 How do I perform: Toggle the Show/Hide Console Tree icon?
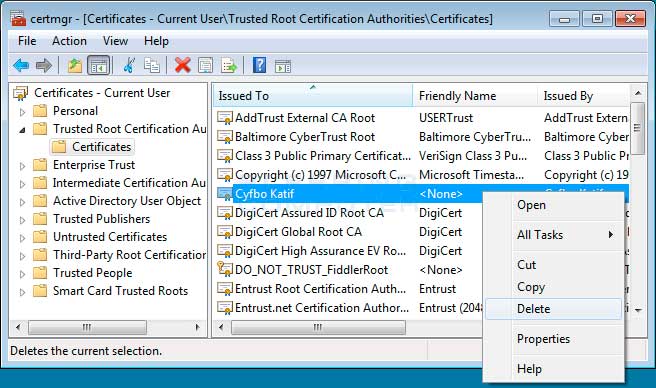(99, 65)
